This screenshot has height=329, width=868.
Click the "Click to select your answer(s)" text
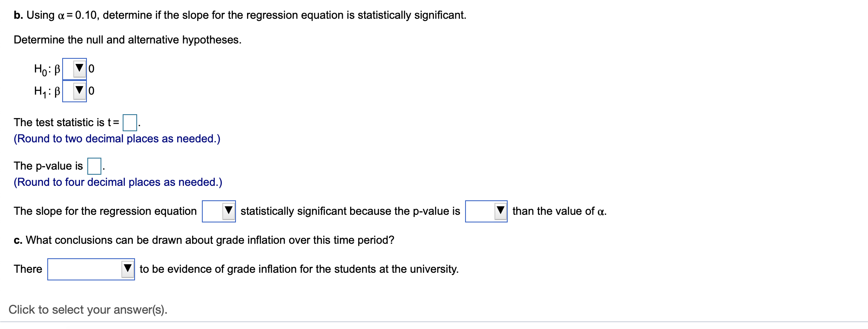pyautogui.click(x=88, y=309)
